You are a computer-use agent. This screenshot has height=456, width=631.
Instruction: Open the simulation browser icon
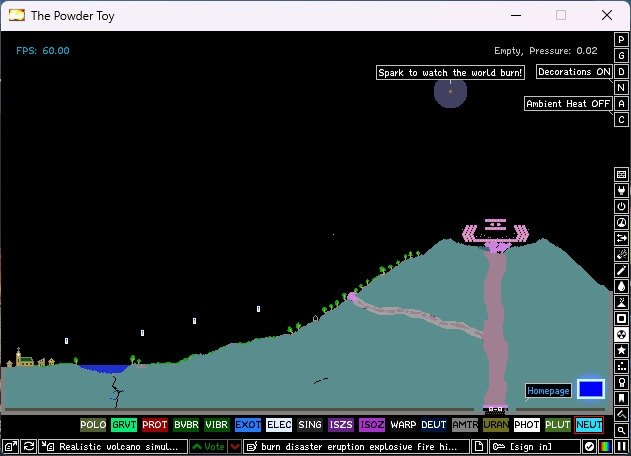pyautogui.click(x=11, y=446)
